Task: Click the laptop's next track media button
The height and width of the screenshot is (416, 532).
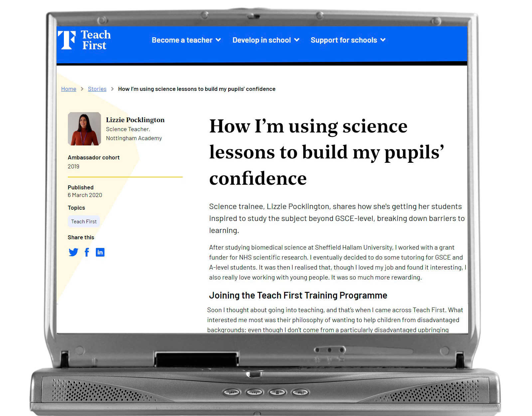Action: click(x=255, y=392)
